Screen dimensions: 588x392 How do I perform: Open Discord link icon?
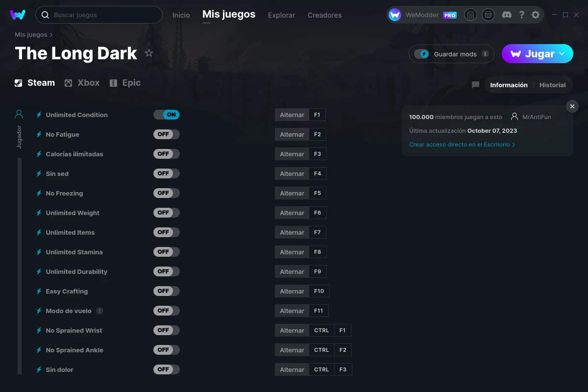507,15
